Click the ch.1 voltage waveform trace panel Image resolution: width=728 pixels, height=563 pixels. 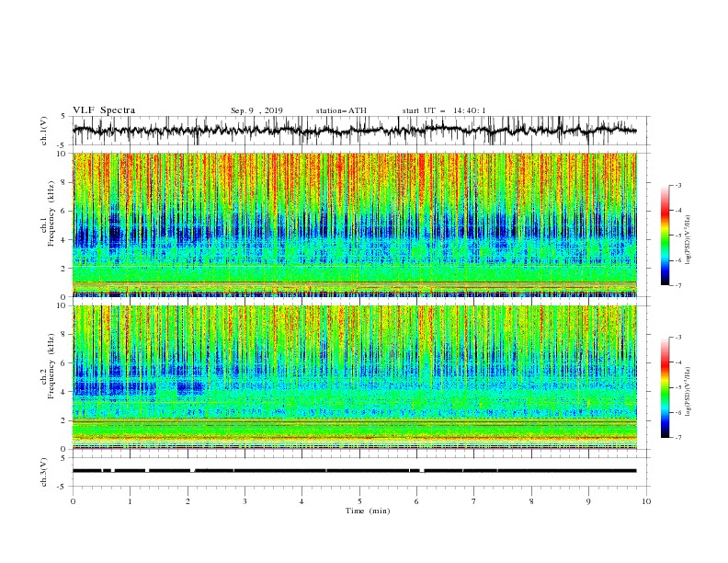[x=360, y=131]
